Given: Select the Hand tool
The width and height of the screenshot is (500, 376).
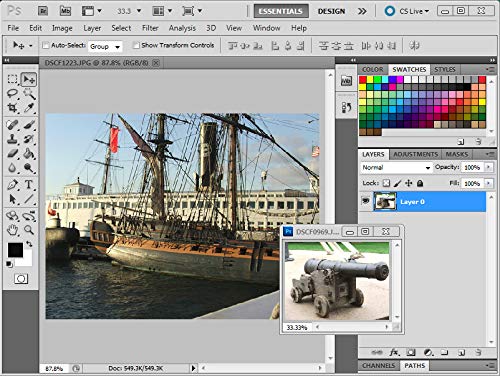Looking at the screenshot, I should (x=12, y=230).
